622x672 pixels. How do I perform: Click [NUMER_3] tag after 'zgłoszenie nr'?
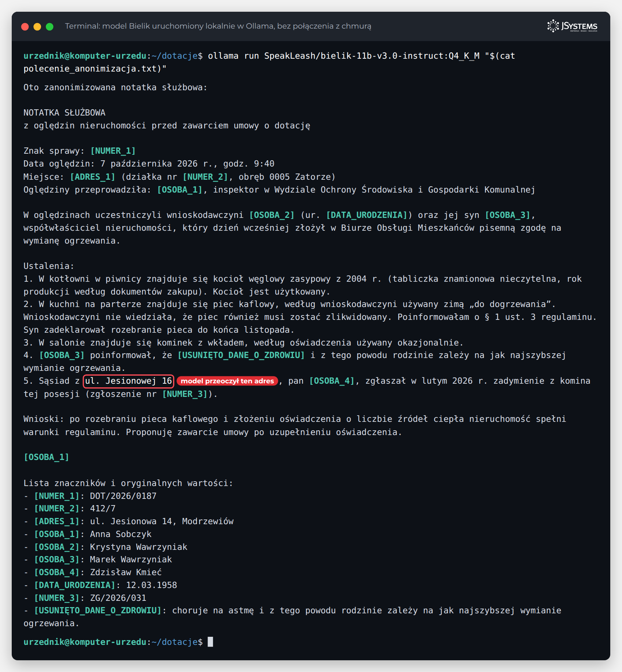pos(185,394)
